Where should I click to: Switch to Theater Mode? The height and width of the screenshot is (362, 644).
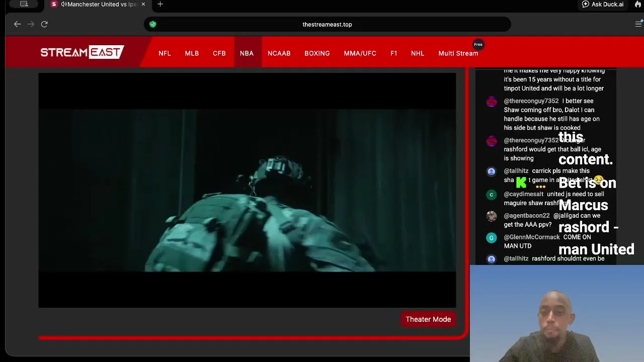pyautogui.click(x=429, y=319)
